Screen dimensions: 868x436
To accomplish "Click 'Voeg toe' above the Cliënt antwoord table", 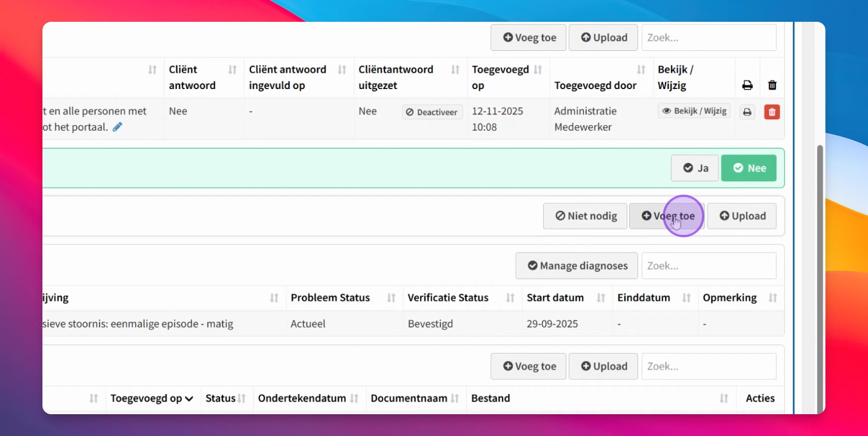I will [529, 38].
